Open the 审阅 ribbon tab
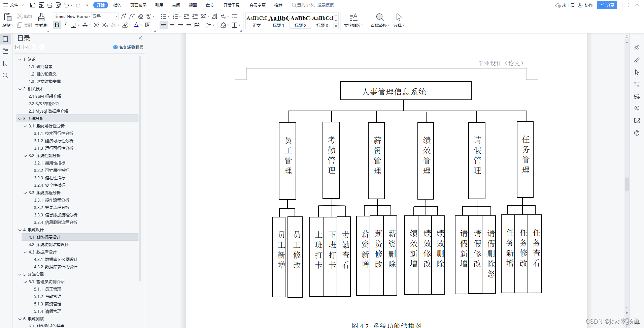Viewport: 644px width, 328px height. tap(176, 5)
